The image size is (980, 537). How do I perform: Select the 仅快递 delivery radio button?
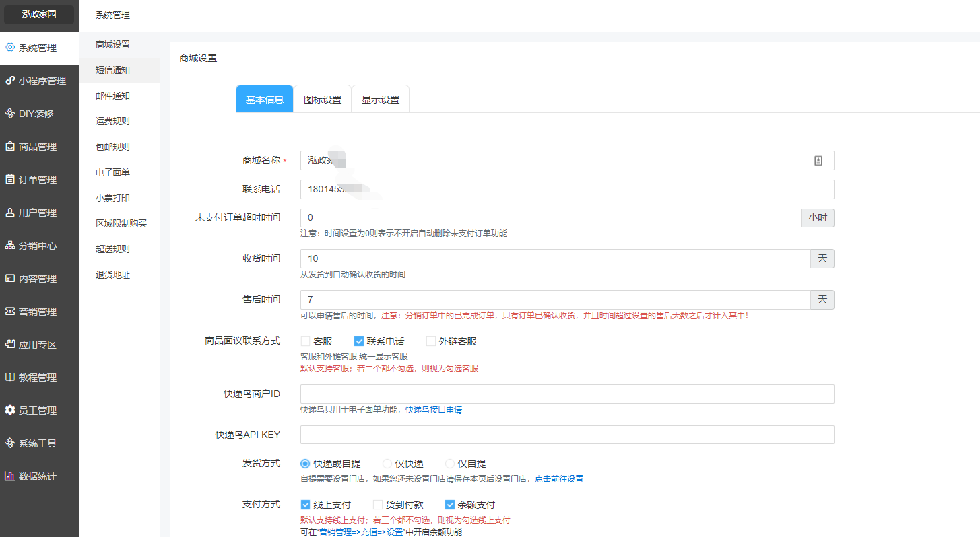click(387, 464)
